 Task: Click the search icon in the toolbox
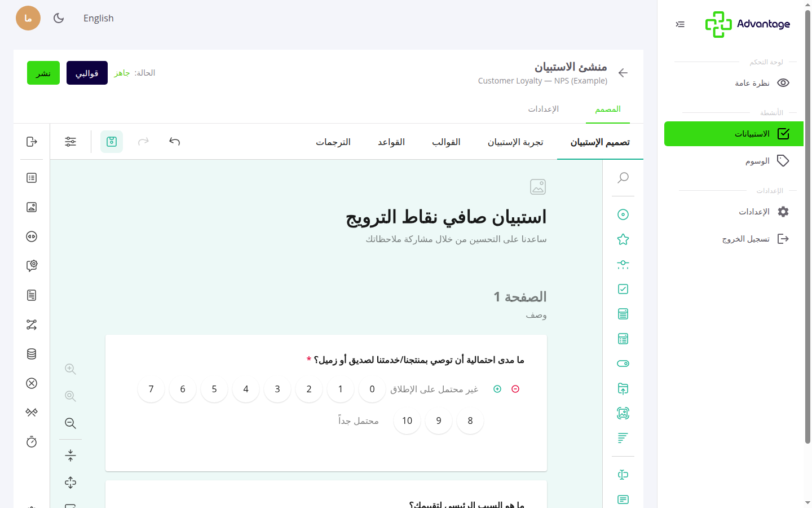click(x=623, y=178)
